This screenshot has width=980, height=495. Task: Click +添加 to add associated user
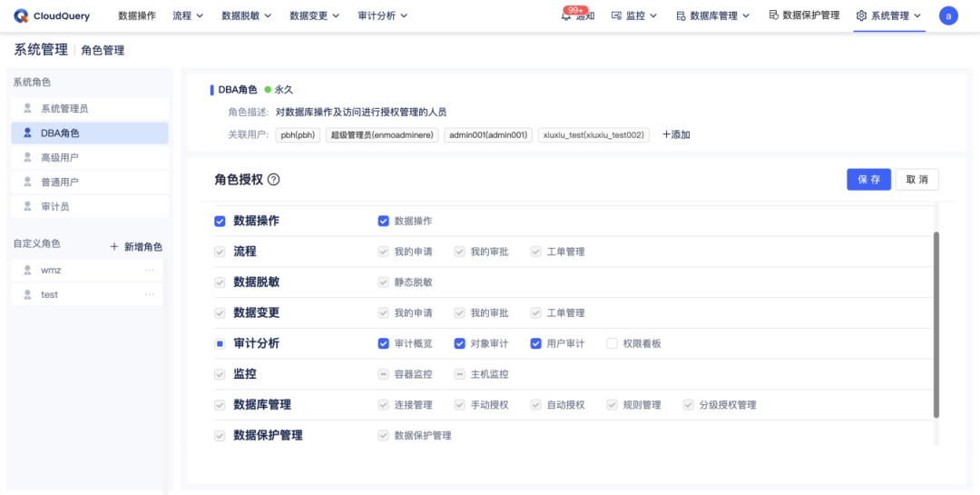point(676,134)
